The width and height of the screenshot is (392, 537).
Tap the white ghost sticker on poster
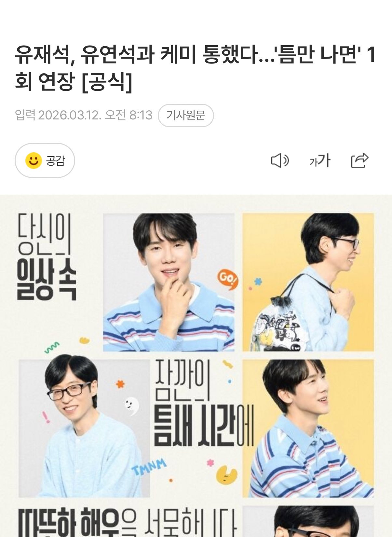click(131, 406)
